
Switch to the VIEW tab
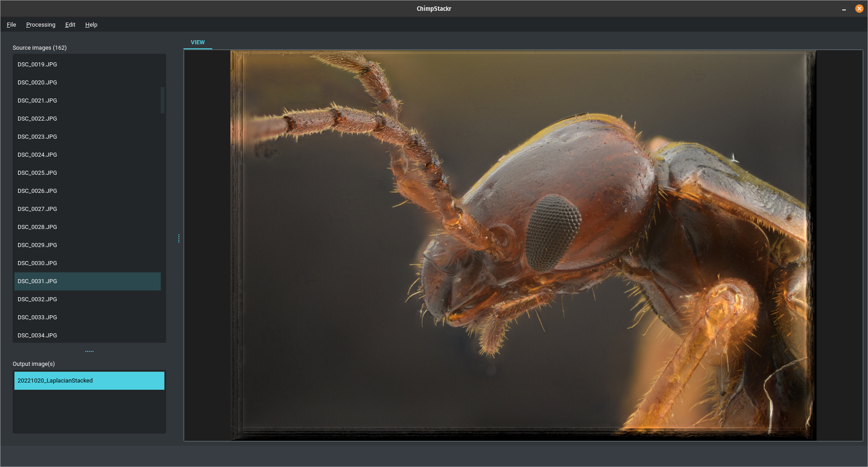(197, 42)
